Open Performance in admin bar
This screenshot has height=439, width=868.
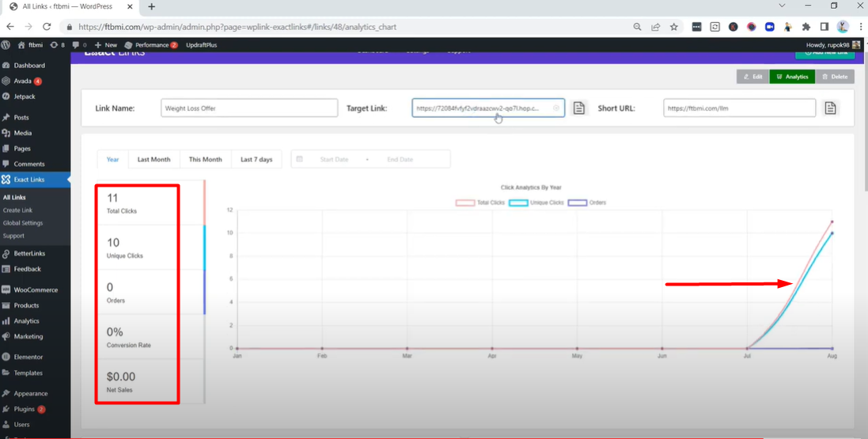[x=151, y=45]
